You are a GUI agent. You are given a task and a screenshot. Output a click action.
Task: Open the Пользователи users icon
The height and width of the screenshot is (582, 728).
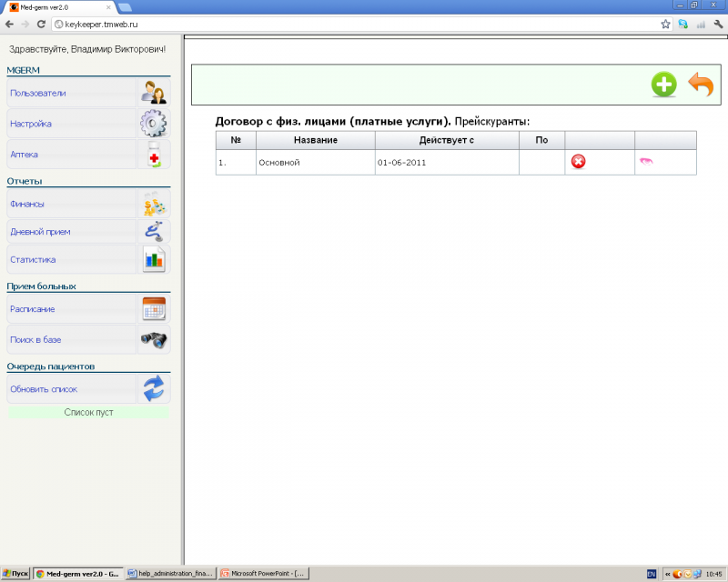tap(153, 93)
